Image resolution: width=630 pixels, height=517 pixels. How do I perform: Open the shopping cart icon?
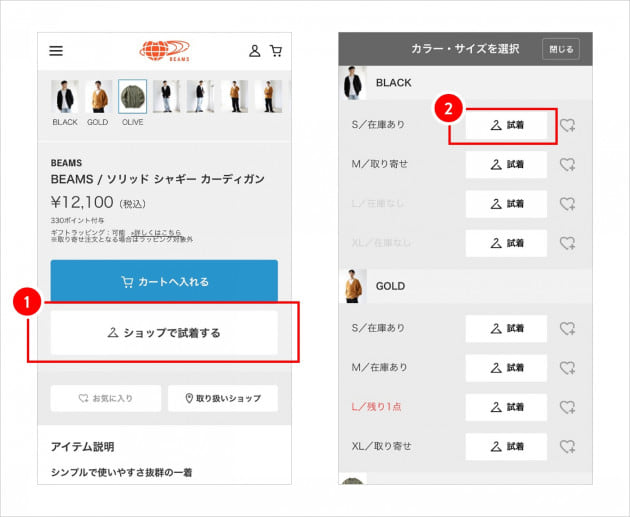pos(275,51)
